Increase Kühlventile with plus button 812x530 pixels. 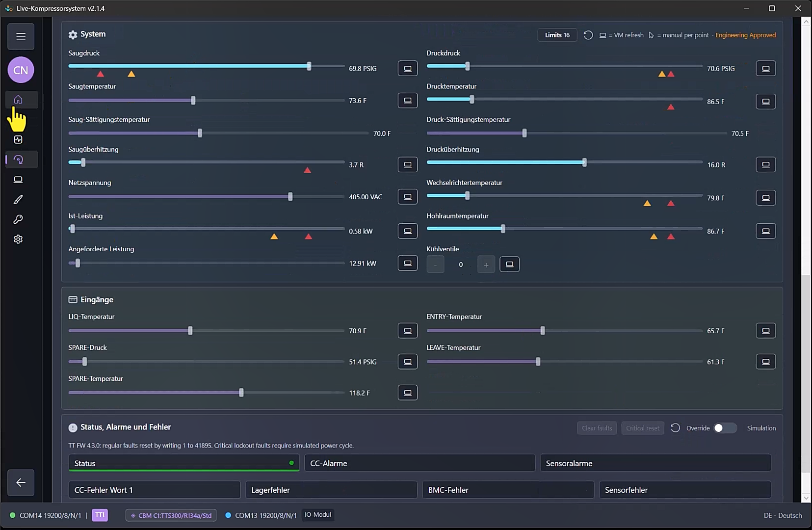point(486,265)
